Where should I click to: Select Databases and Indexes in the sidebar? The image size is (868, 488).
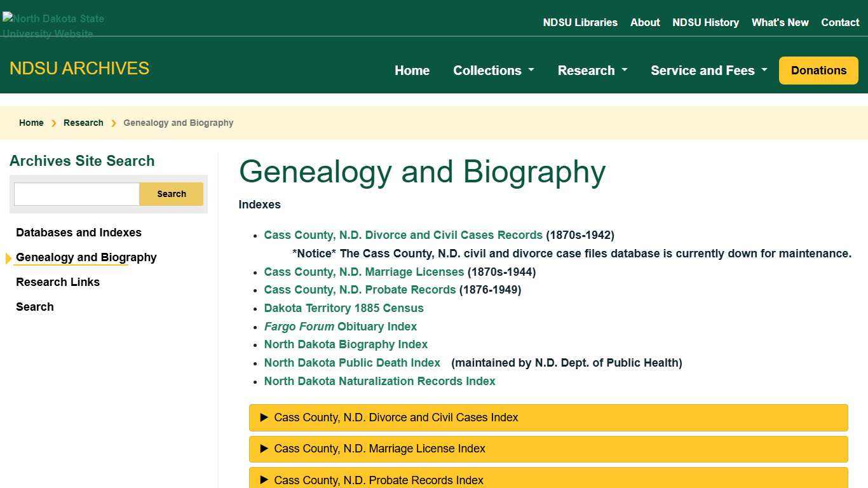click(79, 233)
